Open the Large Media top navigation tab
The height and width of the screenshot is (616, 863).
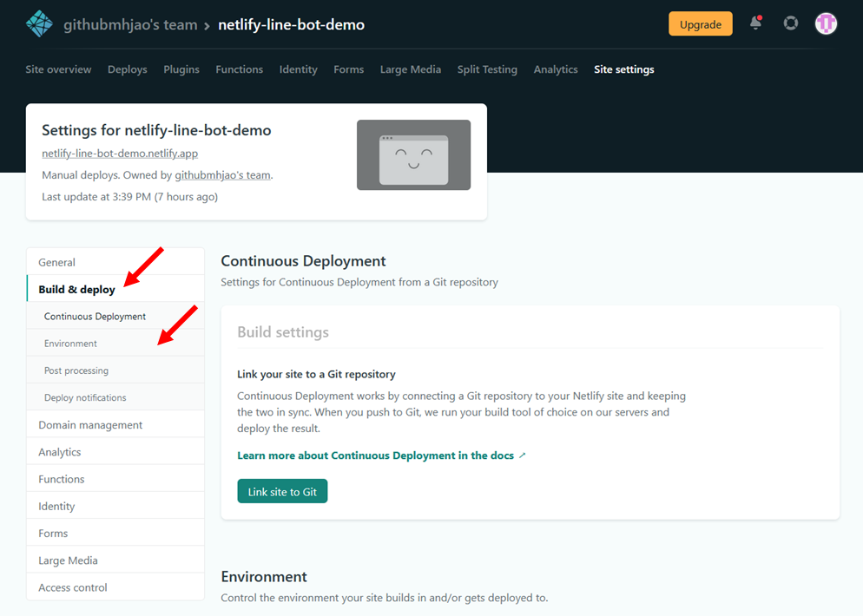click(410, 69)
